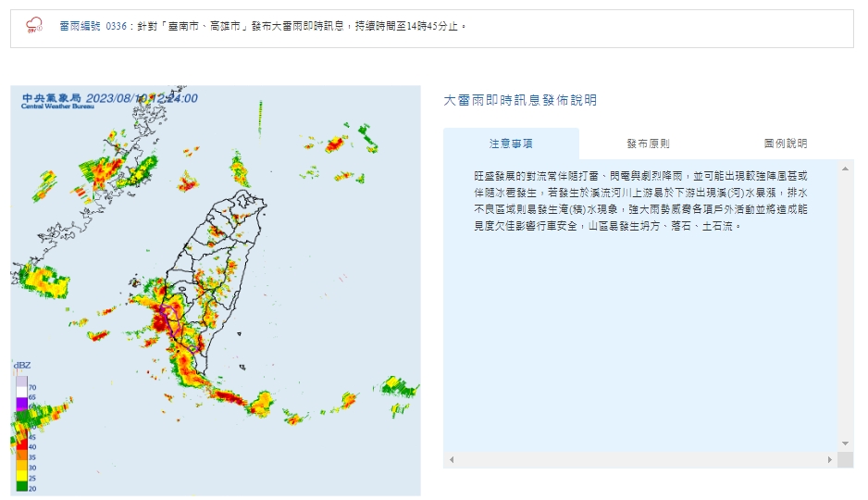The width and height of the screenshot is (868, 500).
Task: Click the scroll up arrow in text panel
Action: [x=845, y=169]
